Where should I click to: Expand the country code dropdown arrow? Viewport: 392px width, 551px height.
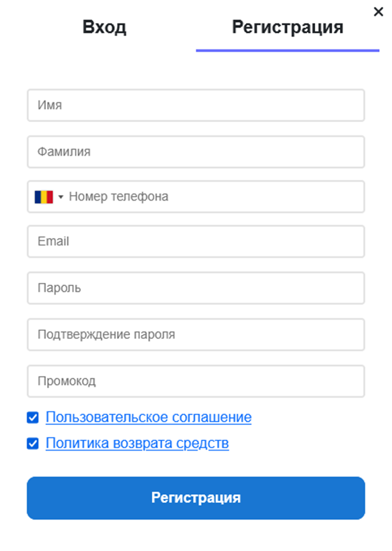coord(61,197)
